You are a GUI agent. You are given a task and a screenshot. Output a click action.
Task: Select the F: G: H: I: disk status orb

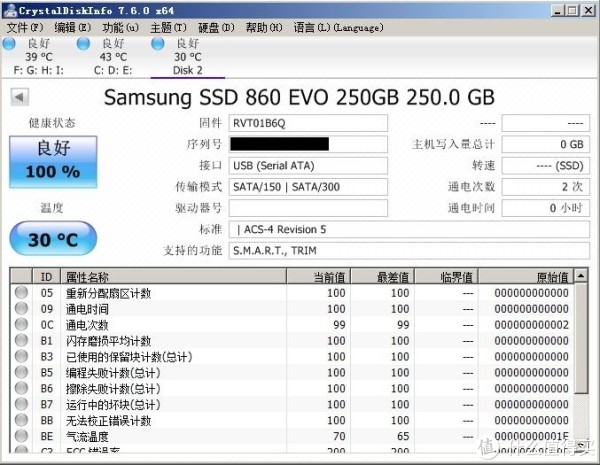pyautogui.click(x=9, y=43)
